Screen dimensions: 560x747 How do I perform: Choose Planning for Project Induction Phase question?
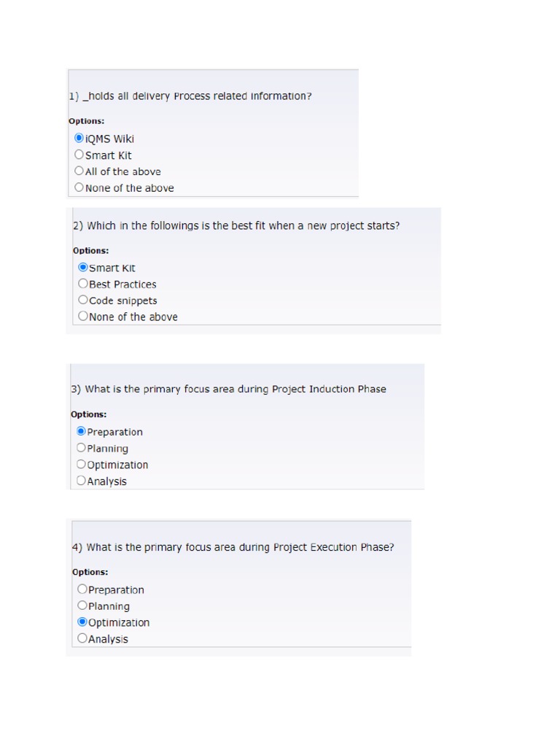pos(81,448)
